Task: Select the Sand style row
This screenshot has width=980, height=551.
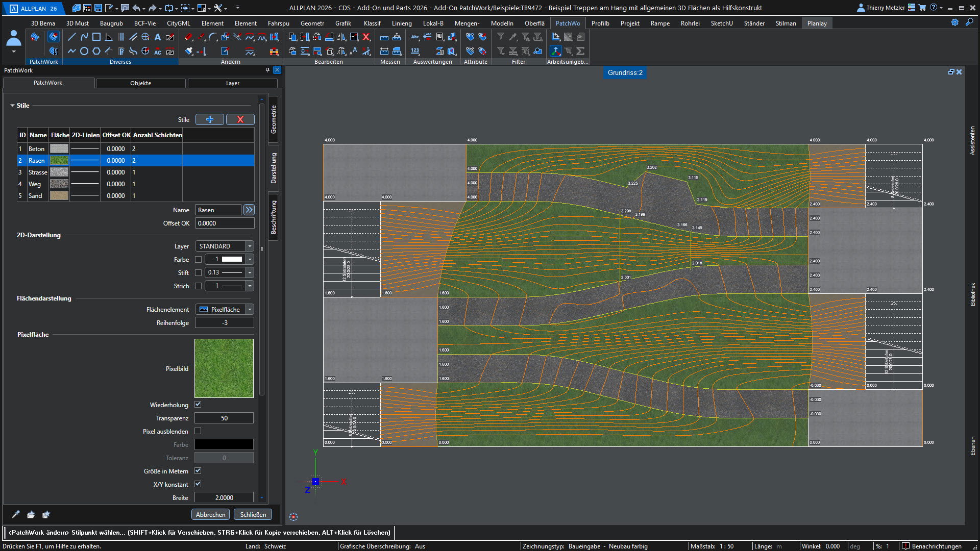Action: click(36, 196)
